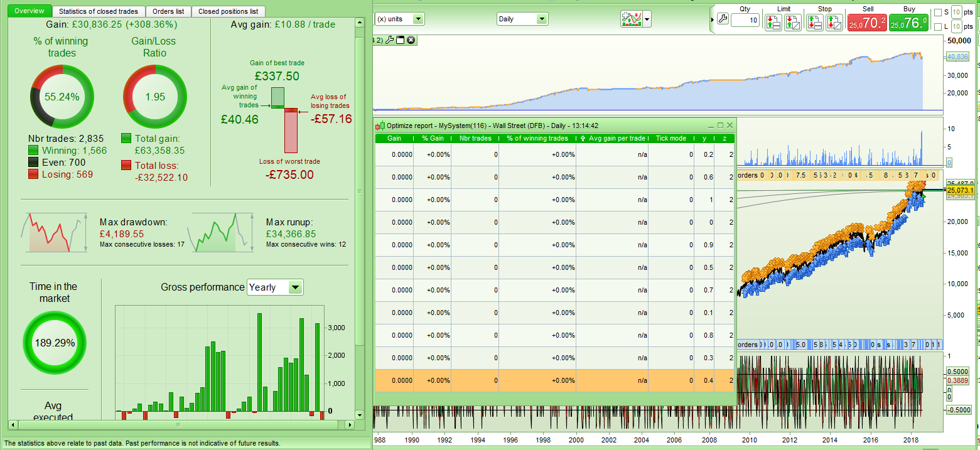
Task: Sort by Nbr trades column header
Action: tap(475, 138)
